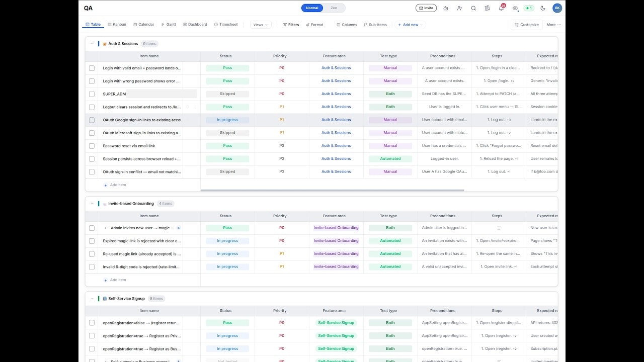
Task: Open the Customize panel
Action: pyautogui.click(x=526, y=25)
